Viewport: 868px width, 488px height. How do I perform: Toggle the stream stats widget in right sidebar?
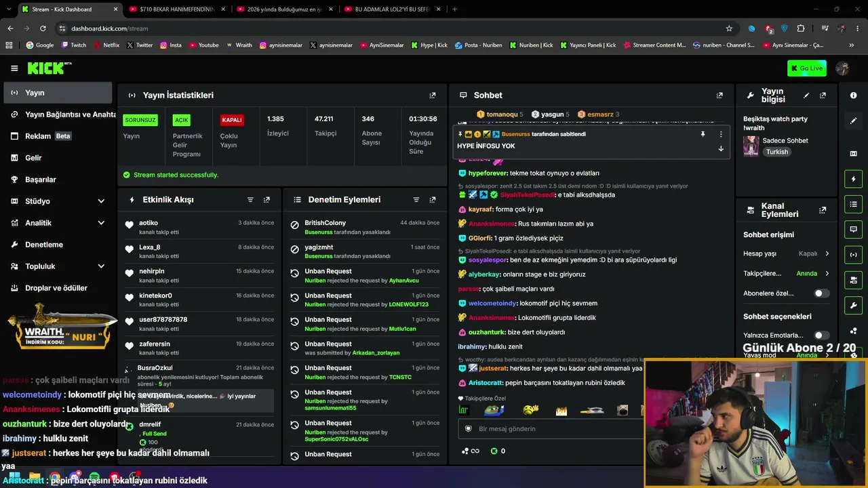[x=853, y=254]
